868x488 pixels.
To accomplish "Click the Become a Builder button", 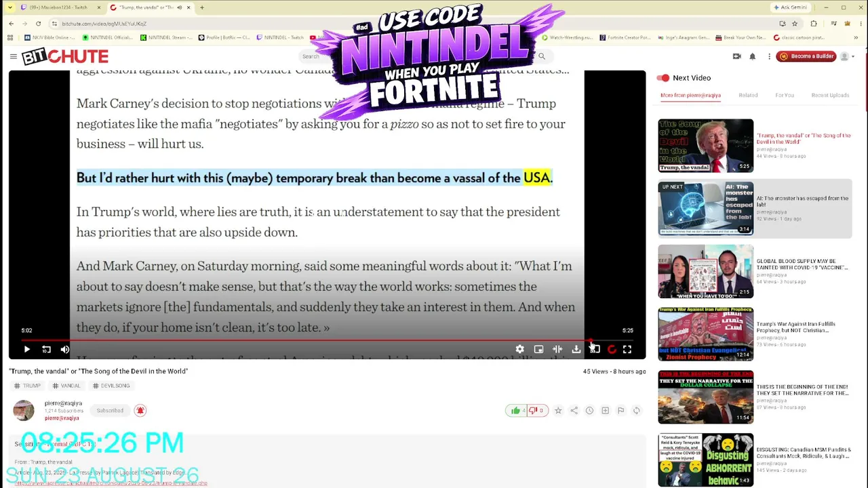I will (x=806, y=56).
